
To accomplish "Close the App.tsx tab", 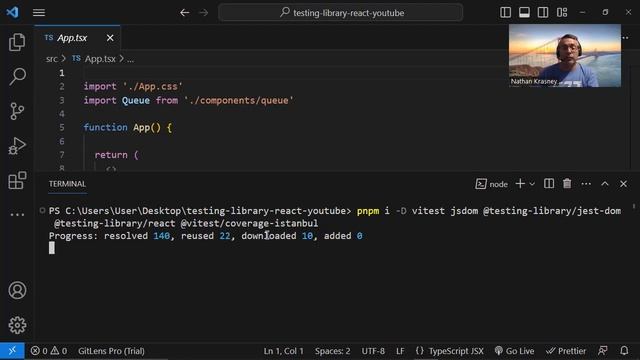I will (110, 38).
